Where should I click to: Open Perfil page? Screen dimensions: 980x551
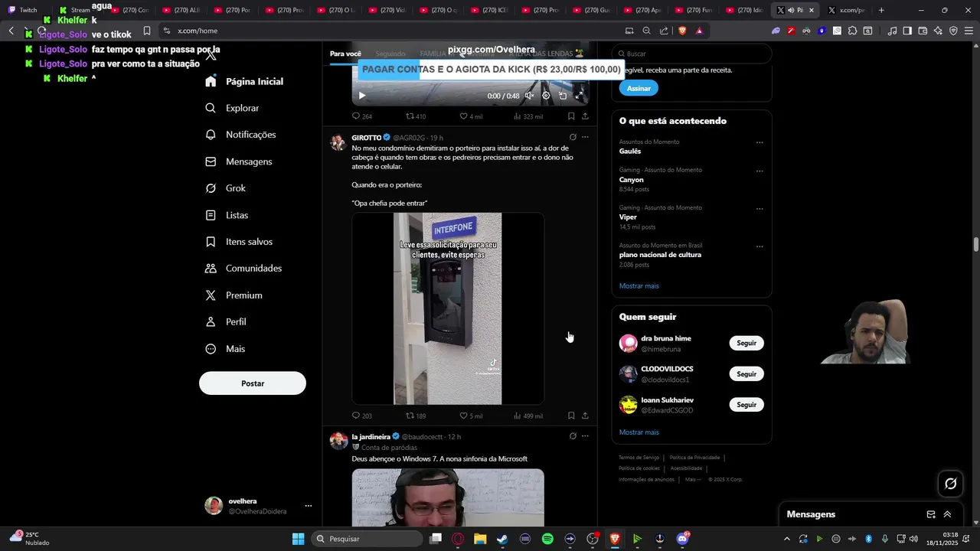pyautogui.click(x=226, y=322)
